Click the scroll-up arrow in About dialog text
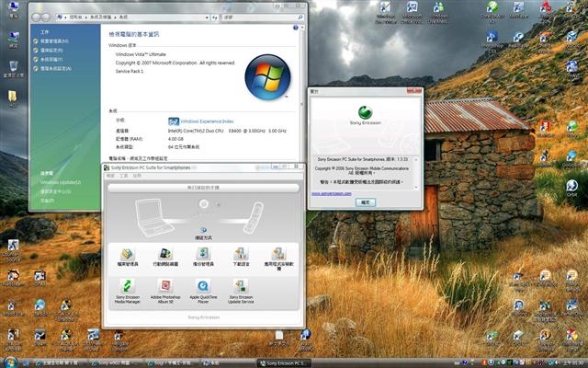Image resolution: width=588 pixels, height=368 pixels. 416,159
